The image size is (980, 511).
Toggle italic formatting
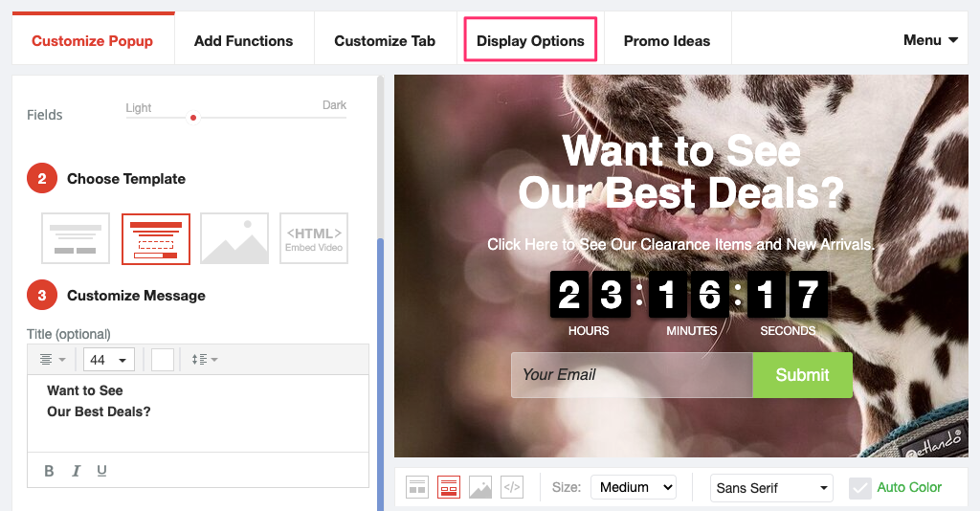click(x=76, y=471)
